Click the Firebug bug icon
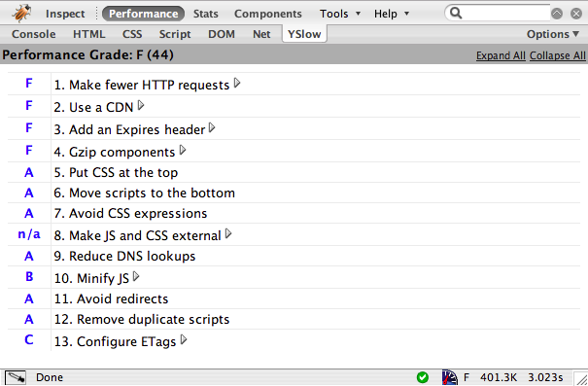Screen dimensions: 588x386 click(x=21, y=14)
